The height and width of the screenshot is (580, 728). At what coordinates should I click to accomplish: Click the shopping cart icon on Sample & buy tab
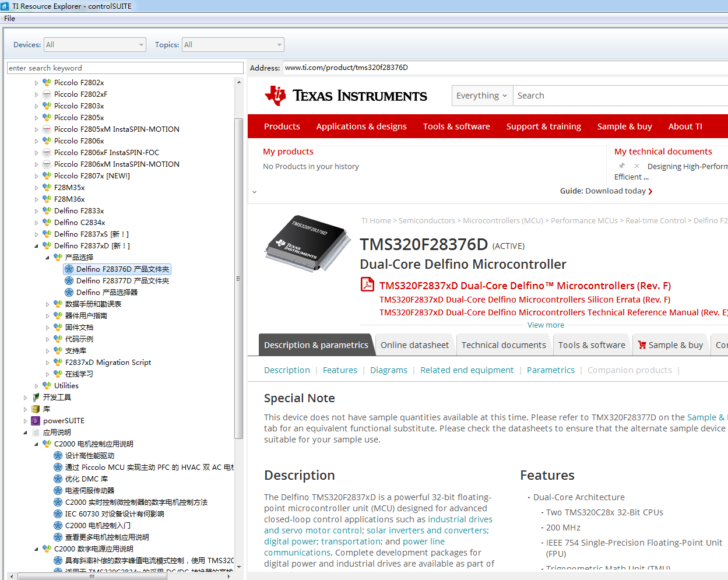point(642,345)
